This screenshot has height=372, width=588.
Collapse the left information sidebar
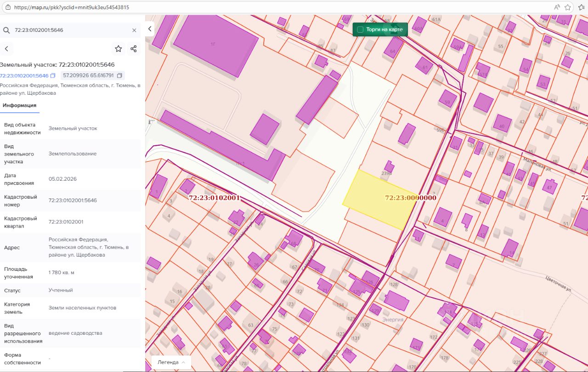(150, 29)
